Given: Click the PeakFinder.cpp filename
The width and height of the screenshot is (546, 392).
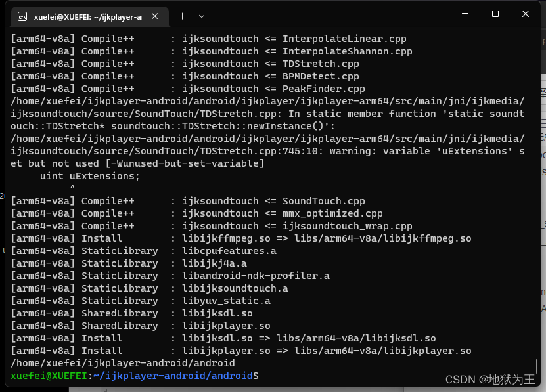Looking at the screenshot, I should (x=323, y=89).
